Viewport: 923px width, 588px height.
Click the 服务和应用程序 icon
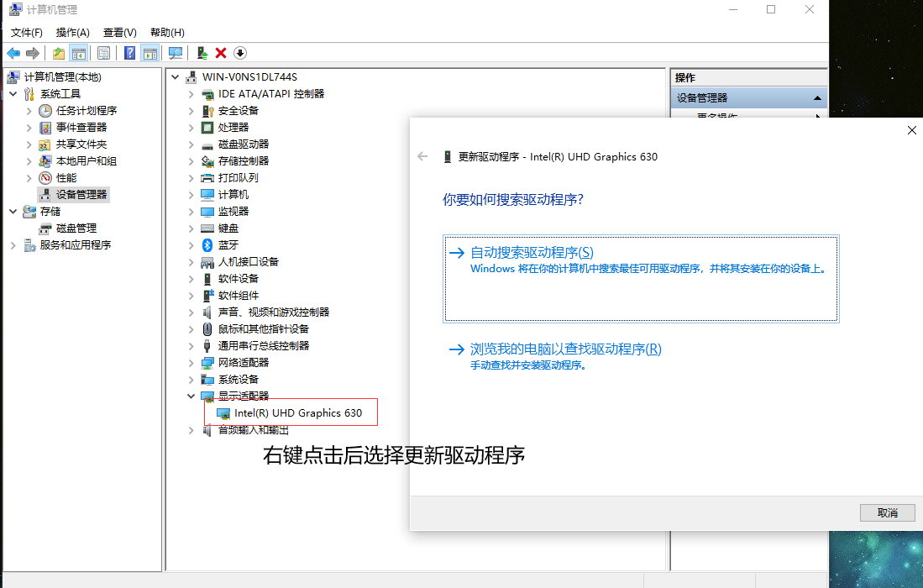[30, 245]
